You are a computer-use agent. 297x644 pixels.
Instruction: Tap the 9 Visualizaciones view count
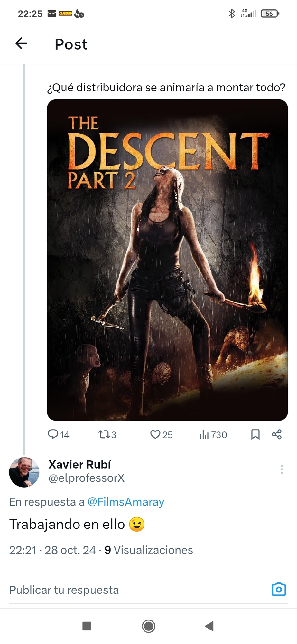[x=149, y=550]
